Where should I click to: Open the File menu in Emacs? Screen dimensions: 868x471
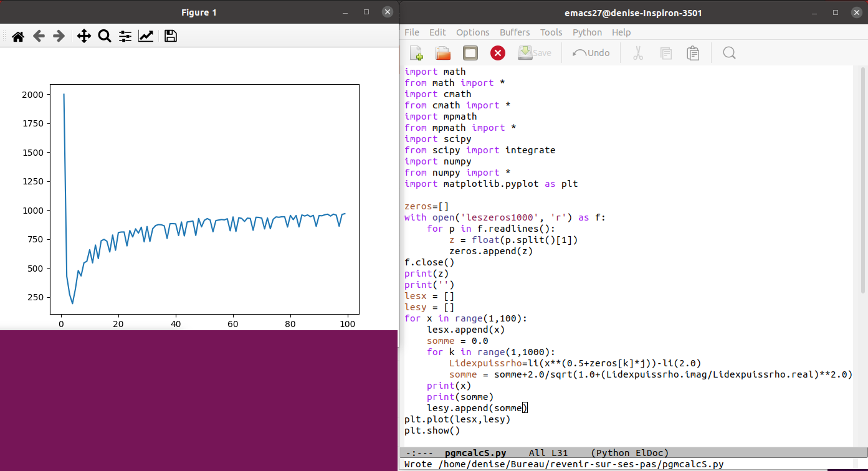(412, 32)
